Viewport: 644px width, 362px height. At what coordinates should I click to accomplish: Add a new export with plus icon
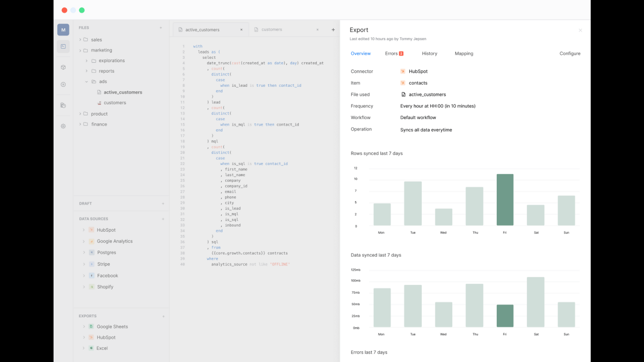point(163,316)
